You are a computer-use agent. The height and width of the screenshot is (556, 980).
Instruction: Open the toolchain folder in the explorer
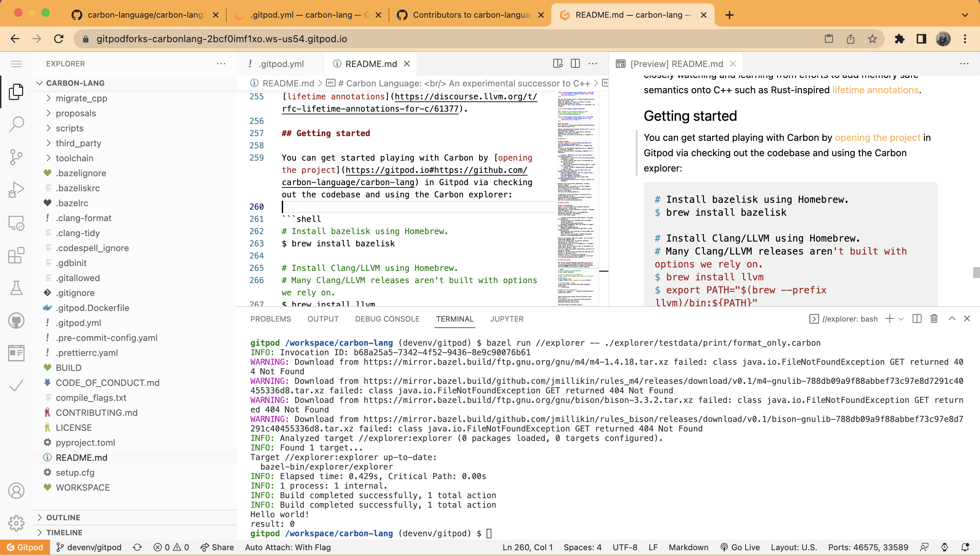pos(74,158)
